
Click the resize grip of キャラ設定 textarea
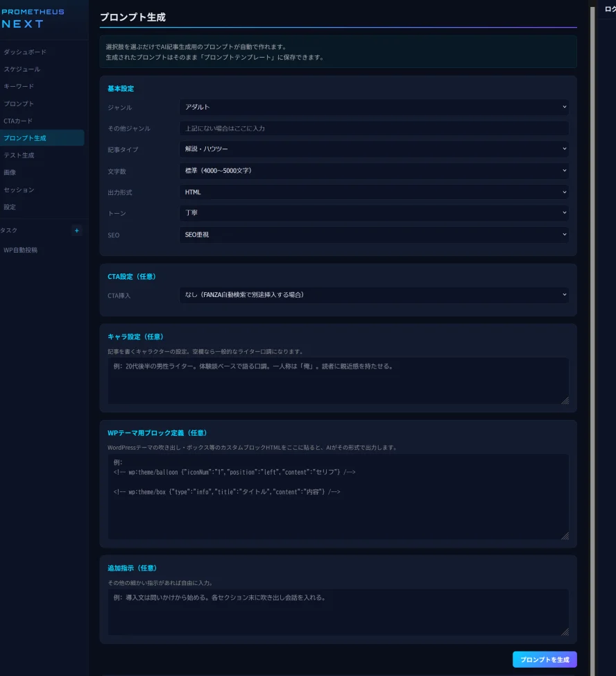tap(565, 400)
